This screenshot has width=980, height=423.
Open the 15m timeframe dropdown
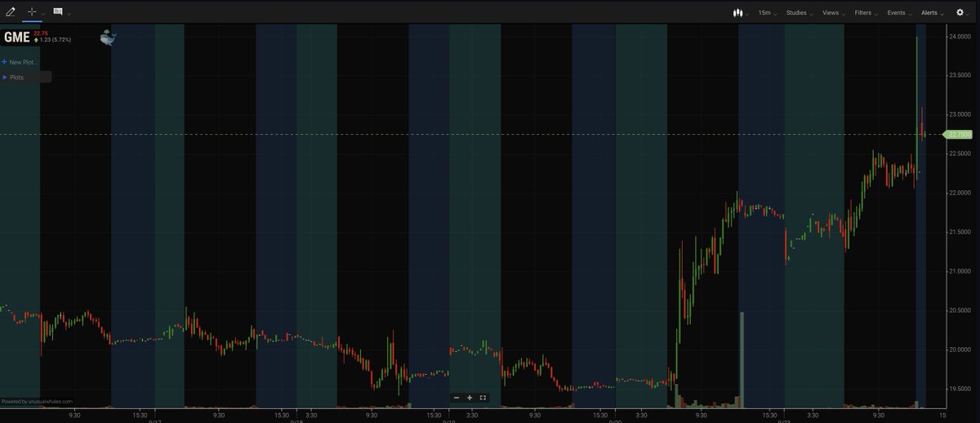pos(767,13)
